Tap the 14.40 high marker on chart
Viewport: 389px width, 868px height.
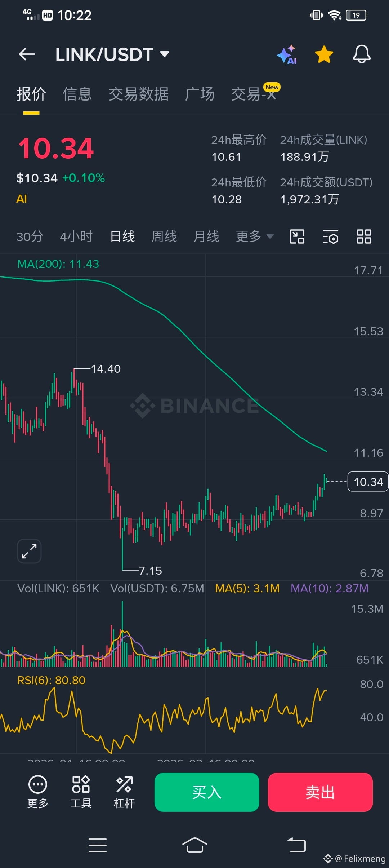106,369
